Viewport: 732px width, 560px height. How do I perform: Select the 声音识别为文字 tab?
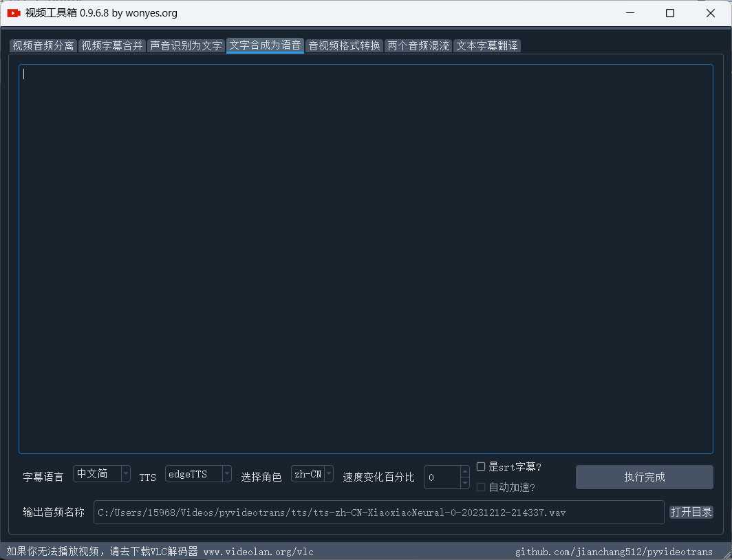point(186,46)
